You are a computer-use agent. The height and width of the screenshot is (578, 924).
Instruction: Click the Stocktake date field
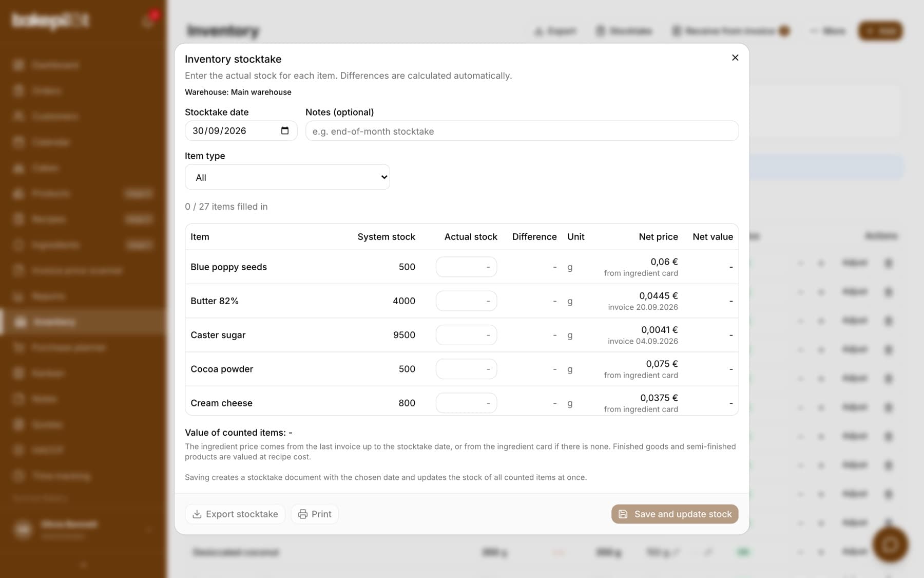coord(241,130)
